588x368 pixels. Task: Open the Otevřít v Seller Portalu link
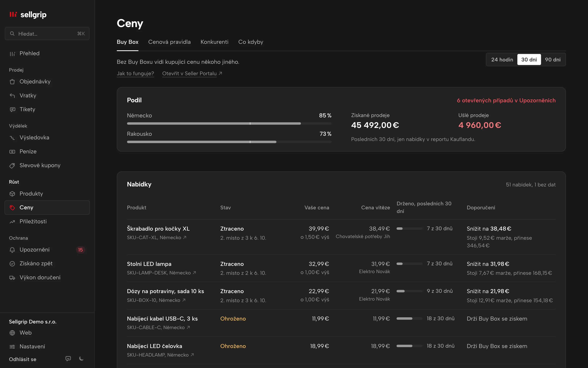pyautogui.click(x=192, y=73)
